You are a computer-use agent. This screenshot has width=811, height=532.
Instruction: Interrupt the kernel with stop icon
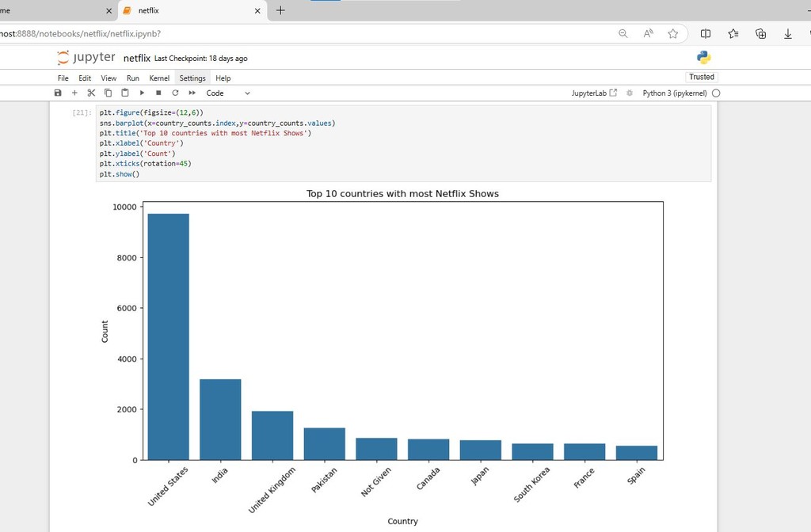click(x=158, y=93)
